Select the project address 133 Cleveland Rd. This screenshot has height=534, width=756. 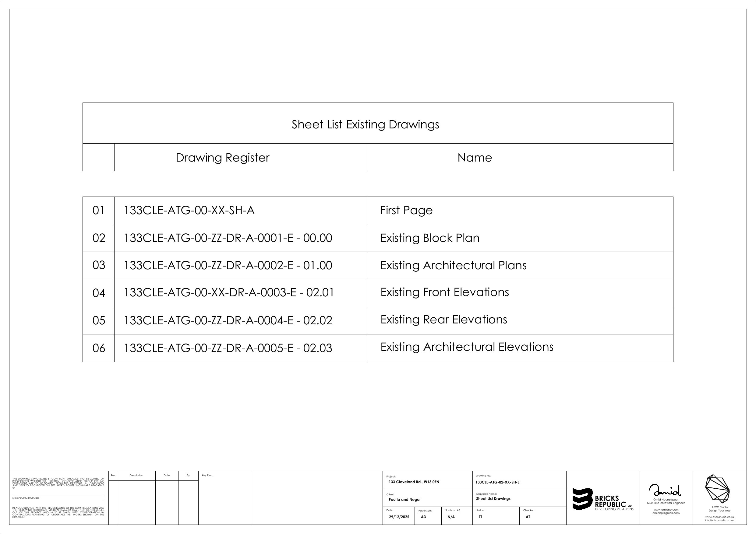pos(414,482)
